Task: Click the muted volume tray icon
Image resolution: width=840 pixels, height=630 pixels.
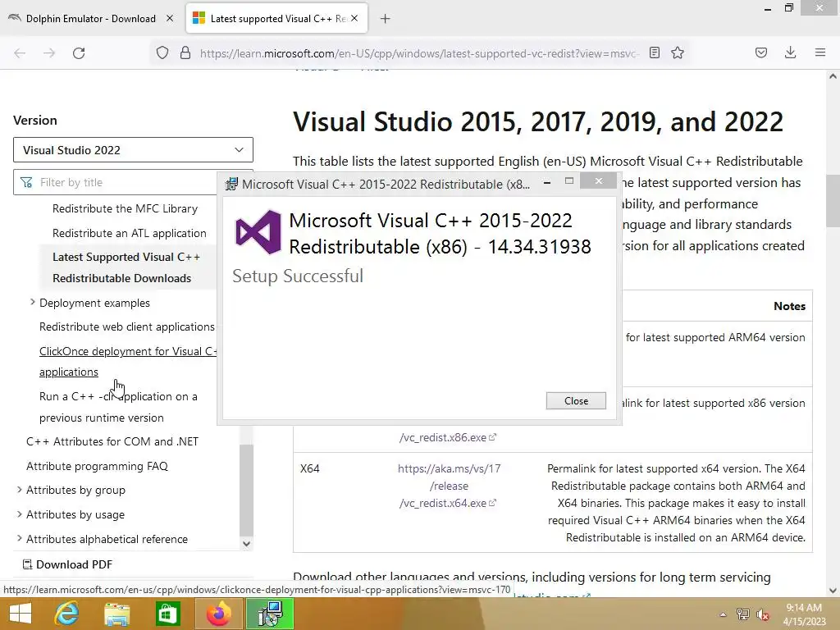Action: click(x=762, y=614)
